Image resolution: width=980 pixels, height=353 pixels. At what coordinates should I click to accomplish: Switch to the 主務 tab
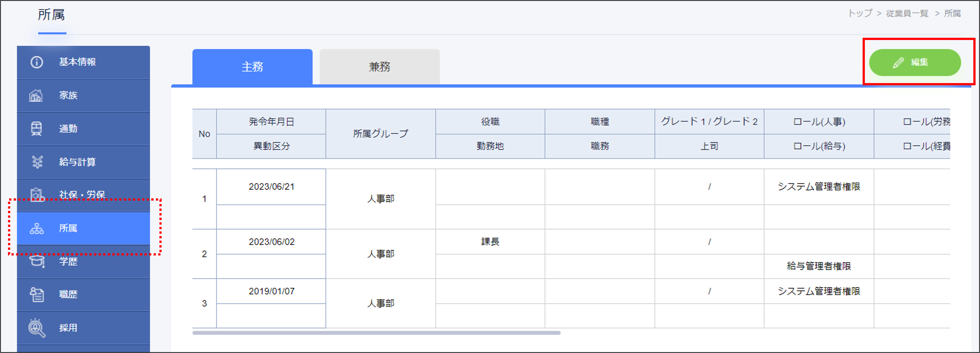[x=252, y=67]
